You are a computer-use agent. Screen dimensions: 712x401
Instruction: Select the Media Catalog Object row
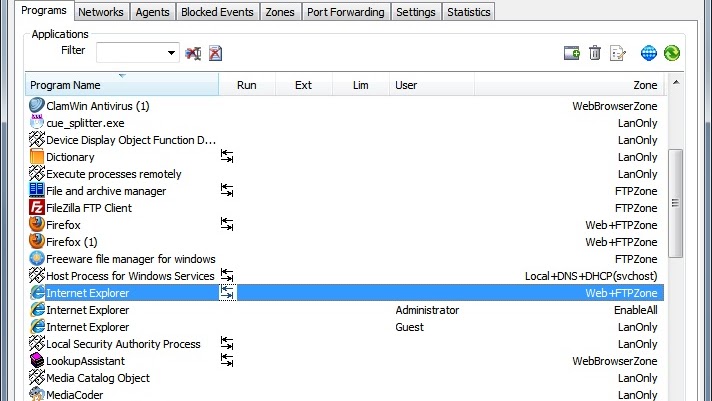[x=346, y=378]
